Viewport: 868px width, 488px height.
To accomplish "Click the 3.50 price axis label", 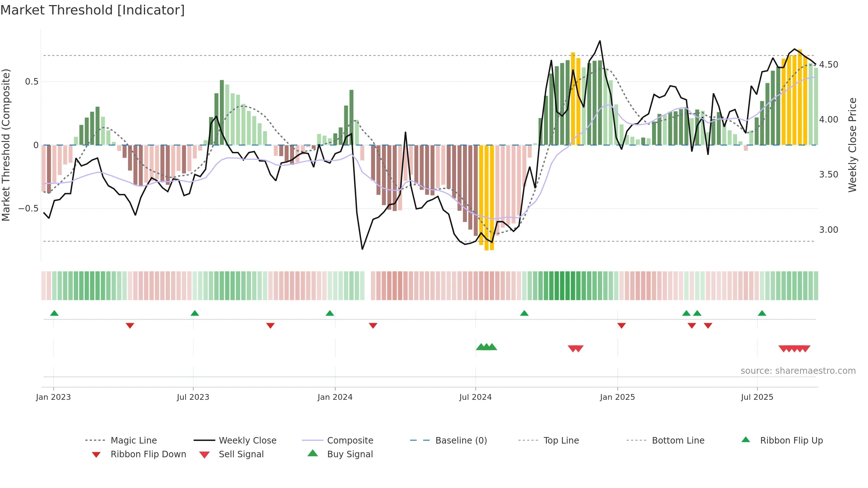I will pos(829,175).
